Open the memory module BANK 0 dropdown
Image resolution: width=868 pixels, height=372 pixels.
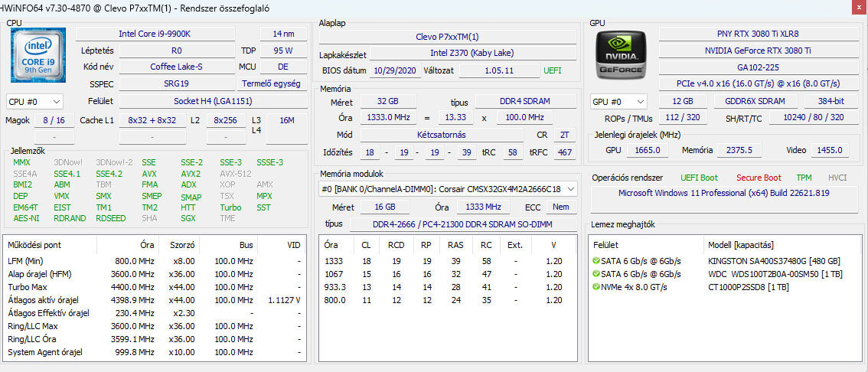point(448,189)
